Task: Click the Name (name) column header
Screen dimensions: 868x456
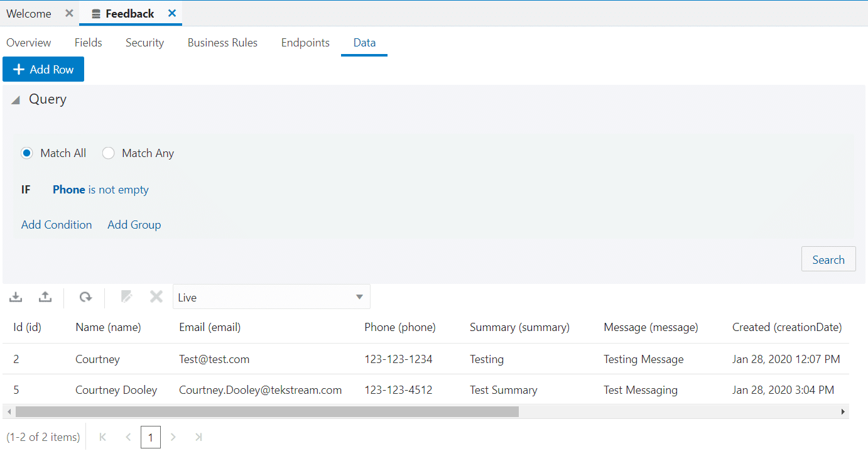Action: (x=108, y=327)
